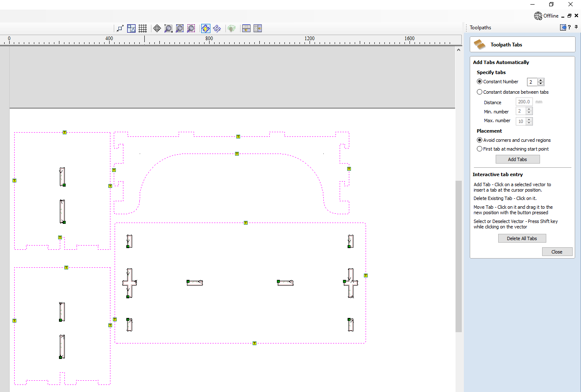Click the tab marker on the large panel's top edge

[x=246, y=223]
